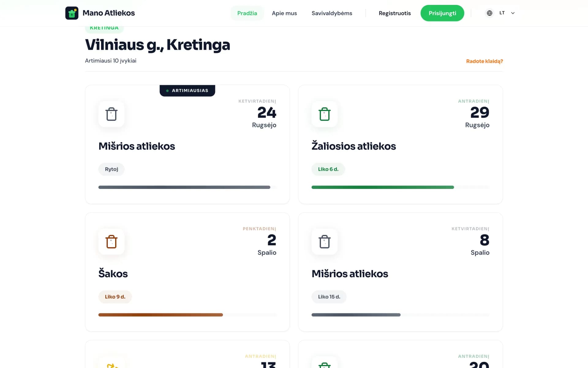This screenshot has width=588, height=368.
Task: Click the Prisijungti button
Action: (442, 13)
